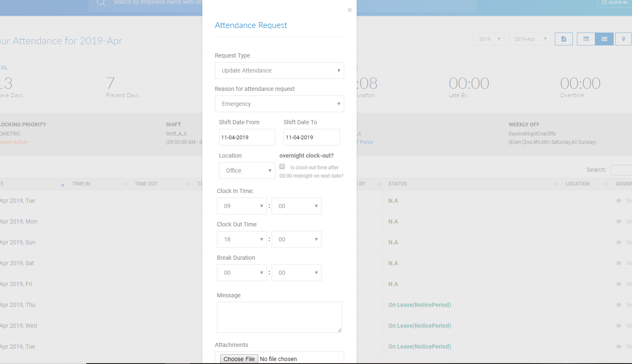
Task: Click the sort arrows on LOCATION column
Action: (x=606, y=184)
